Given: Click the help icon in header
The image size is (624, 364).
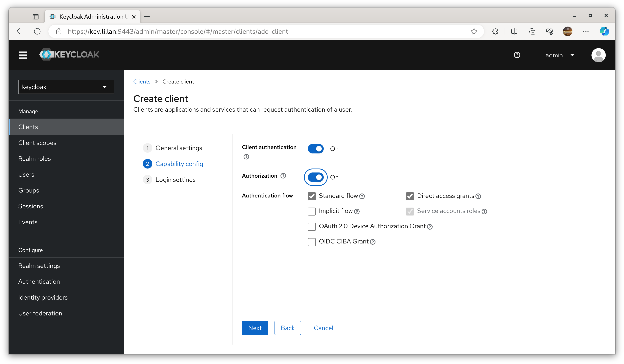Looking at the screenshot, I should (x=517, y=55).
